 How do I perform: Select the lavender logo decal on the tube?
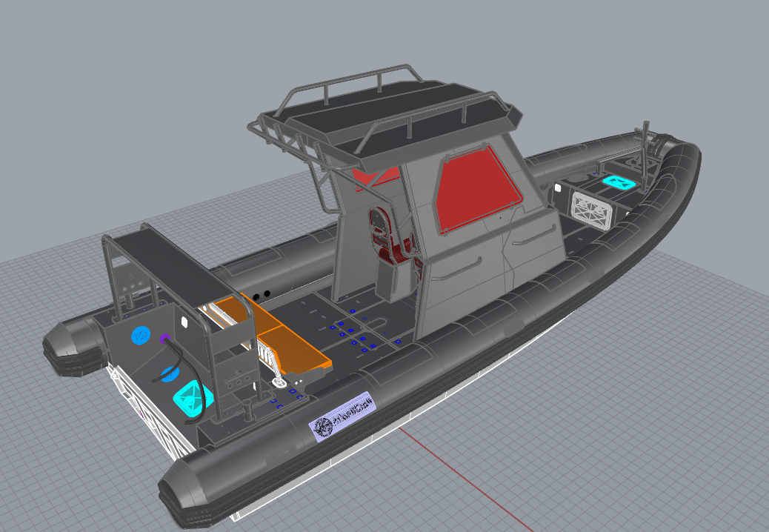pos(342,416)
